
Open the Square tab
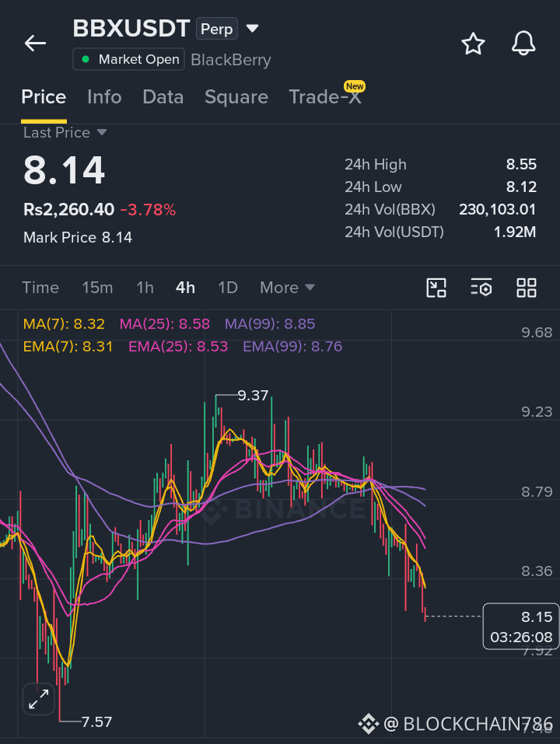point(236,97)
